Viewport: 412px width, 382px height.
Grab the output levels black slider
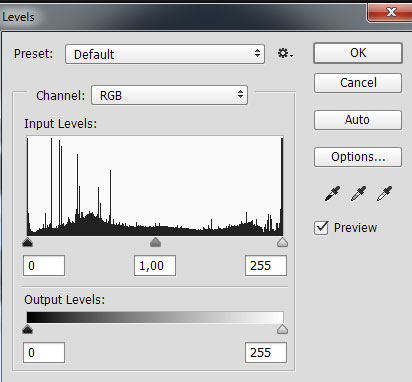click(27, 329)
